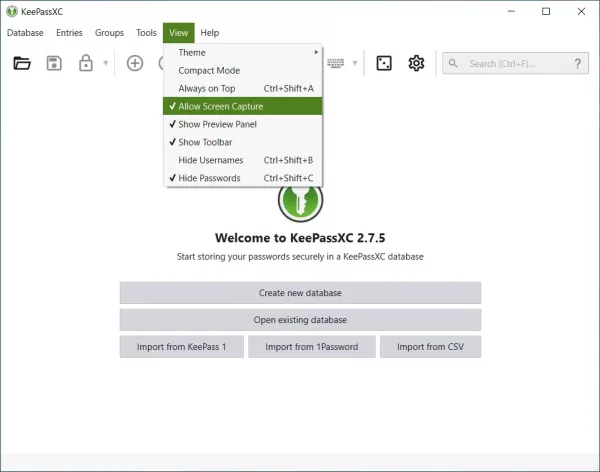Click the search help question mark

(577, 63)
